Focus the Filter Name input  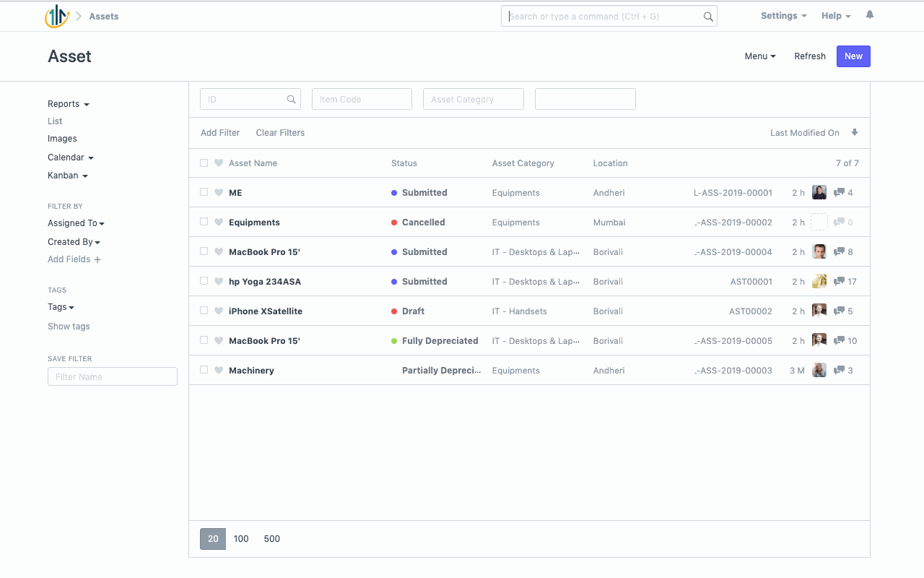(x=113, y=376)
